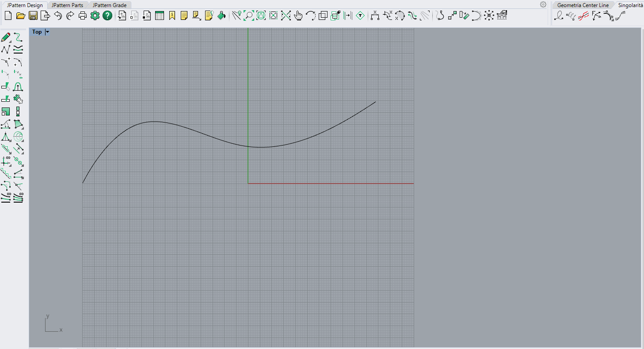Screen dimensions: 644x349
Task: Switch to the JPattern Grade tab
Action: (x=110, y=5)
